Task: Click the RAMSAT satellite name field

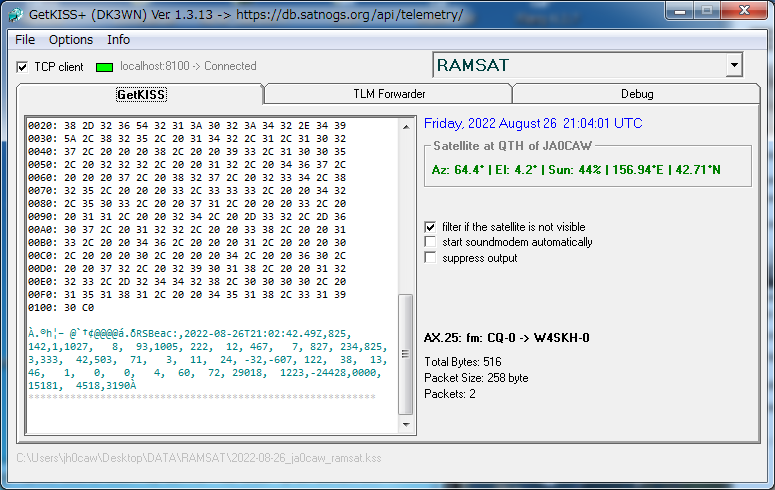Action: [579, 65]
